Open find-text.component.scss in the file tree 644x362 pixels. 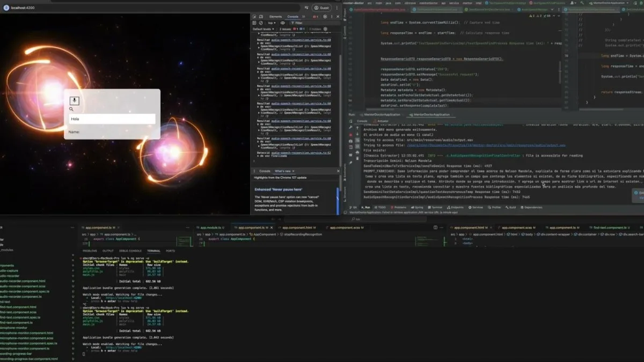18,312
